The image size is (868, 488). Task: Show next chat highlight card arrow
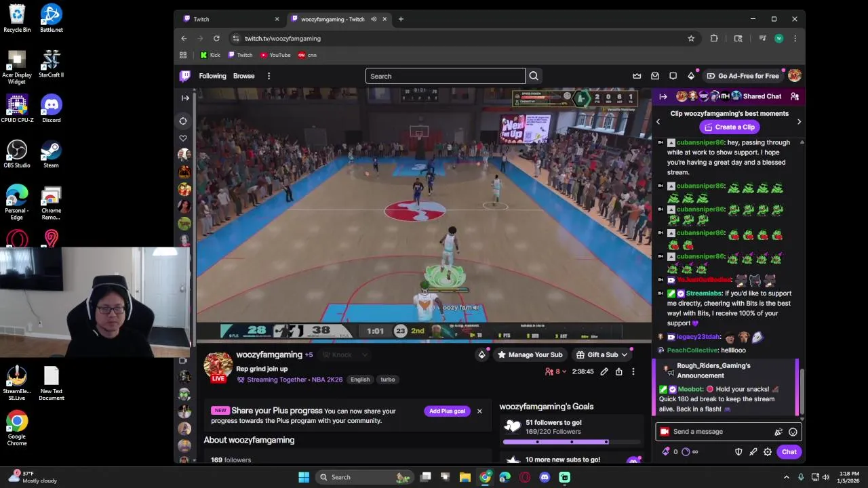coord(799,122)
